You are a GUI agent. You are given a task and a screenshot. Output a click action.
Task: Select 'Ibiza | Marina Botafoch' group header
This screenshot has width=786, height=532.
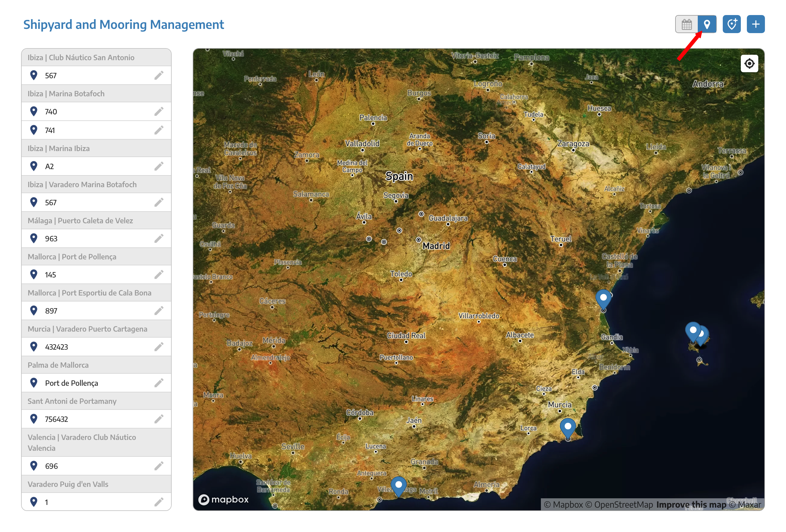click(x=96, y=94)
